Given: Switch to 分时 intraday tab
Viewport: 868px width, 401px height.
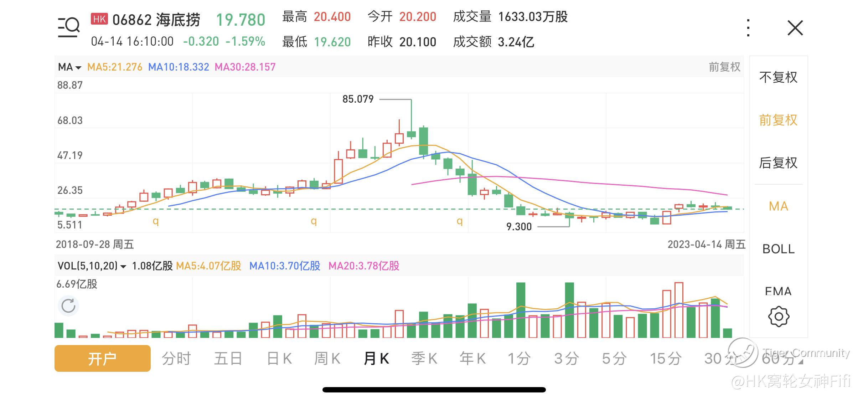Looking at the screenshot, I should (176, 359).
